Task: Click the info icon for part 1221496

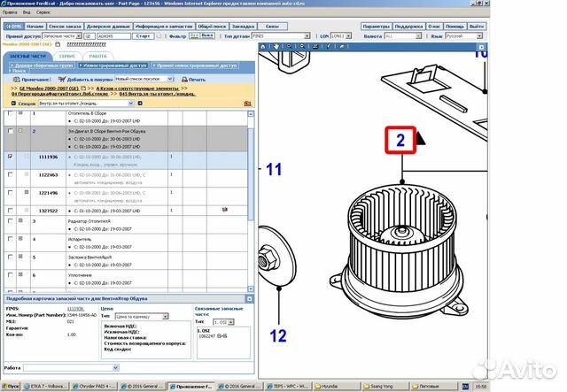Action: [27, 192]
